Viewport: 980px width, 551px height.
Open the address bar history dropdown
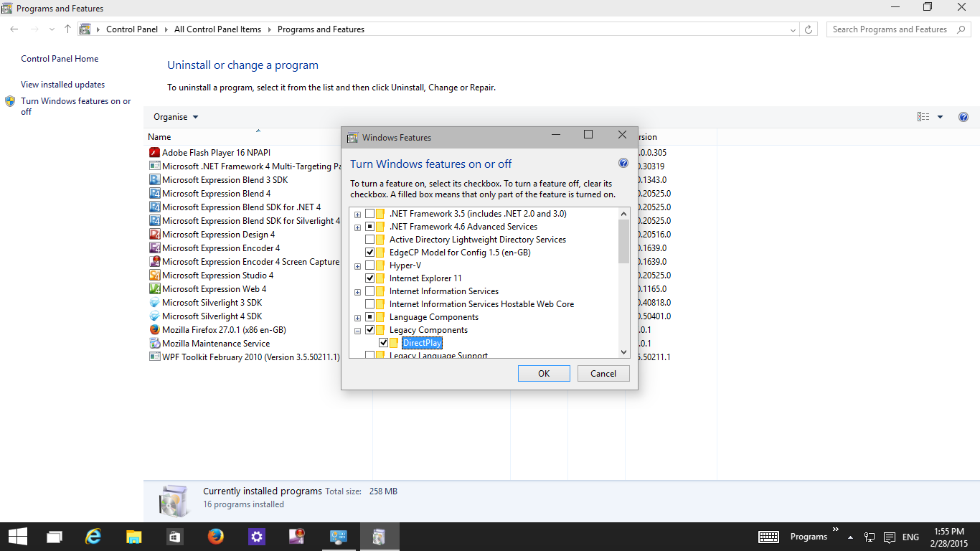(x=792, y=29)
